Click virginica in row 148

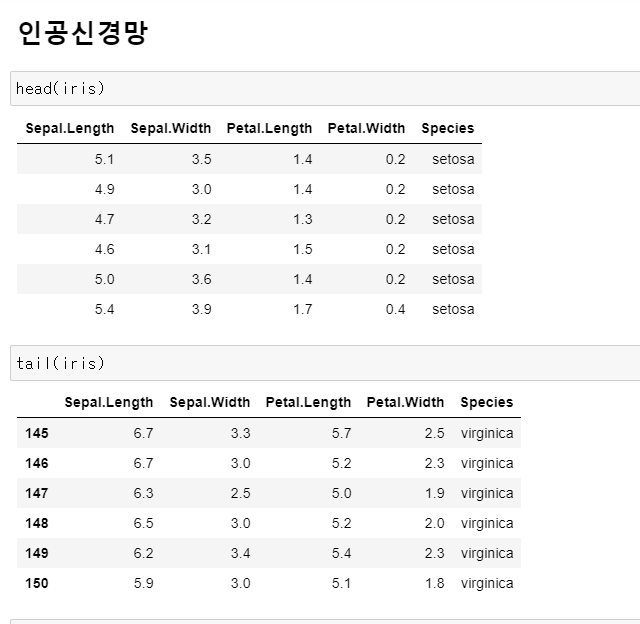tap(487, 523)
